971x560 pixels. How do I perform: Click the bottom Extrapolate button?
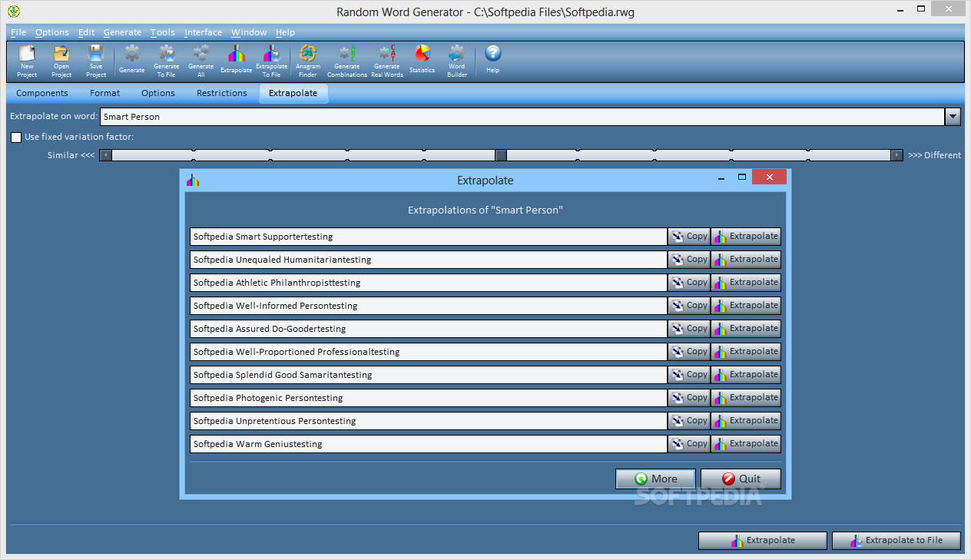click(x=762, y=541)
